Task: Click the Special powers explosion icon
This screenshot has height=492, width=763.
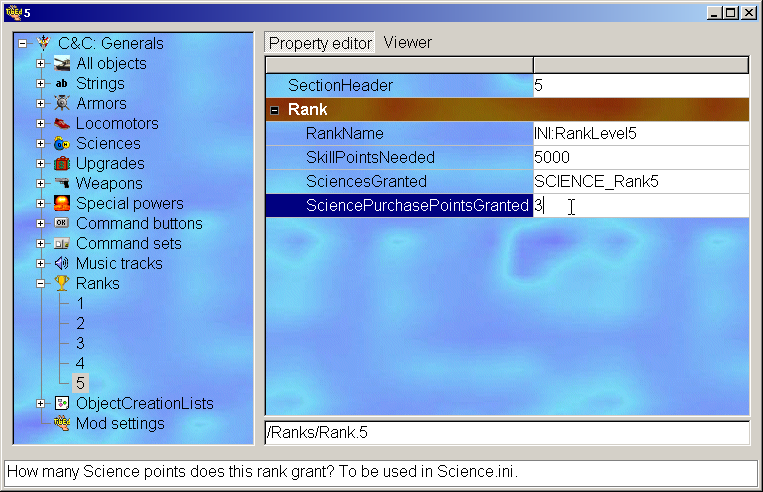Action: [62, 203]
